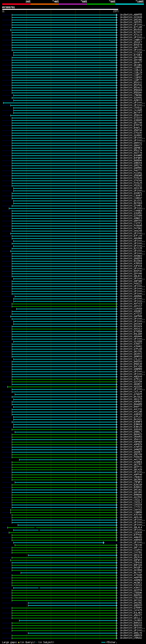
Task: Select hit label UniRef100_A7R4R2
Action: pos(131,347)
